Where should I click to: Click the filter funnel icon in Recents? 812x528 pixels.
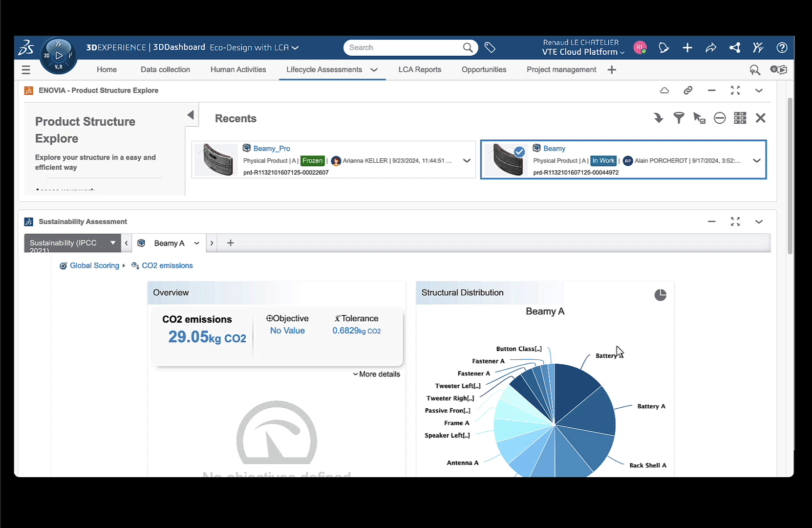(x=679, y=118)
